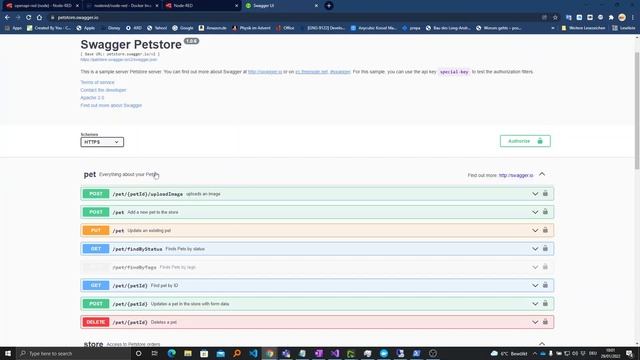Image resolution: width=640 pixels, height=360 pixels.
Task: Expand deprecated /pet/findByTags chevron
Action: click(535, 267)
